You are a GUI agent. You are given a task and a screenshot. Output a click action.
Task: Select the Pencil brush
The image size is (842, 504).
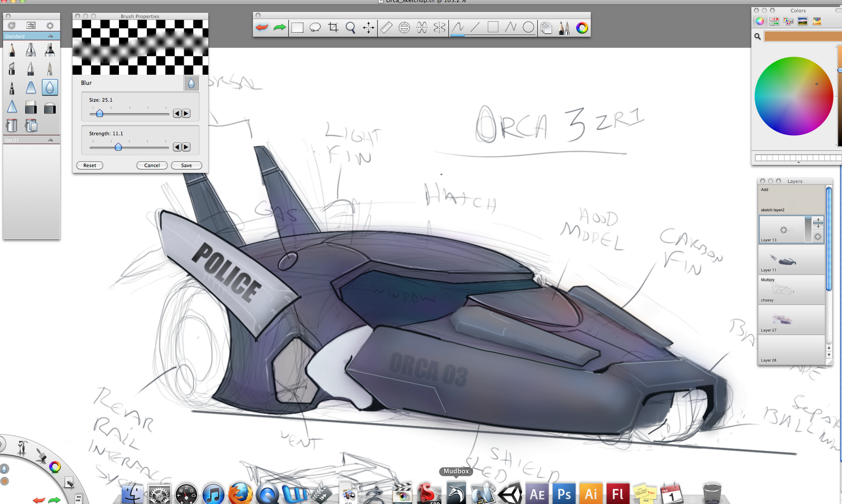[12, 50]
